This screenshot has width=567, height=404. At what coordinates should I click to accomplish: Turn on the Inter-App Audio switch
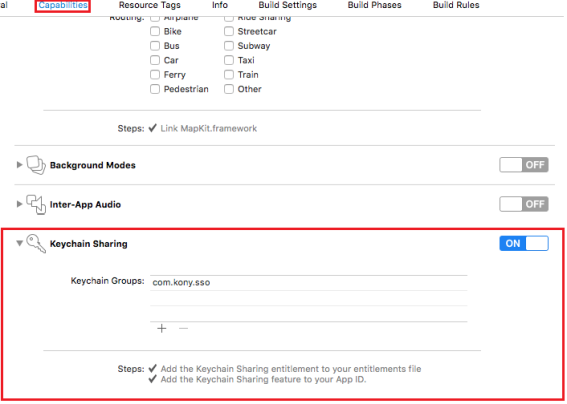524,204
